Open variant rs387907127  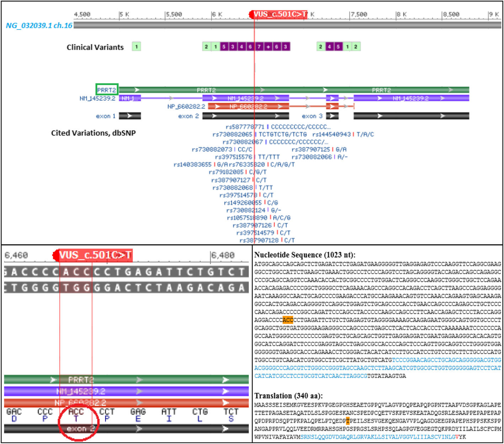(231, 180)
